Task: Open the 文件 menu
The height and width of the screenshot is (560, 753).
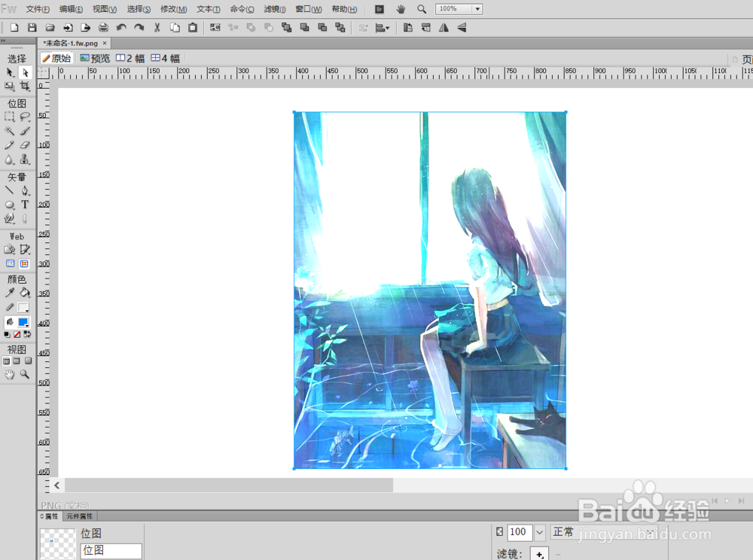Action: [x=38, y=9]
